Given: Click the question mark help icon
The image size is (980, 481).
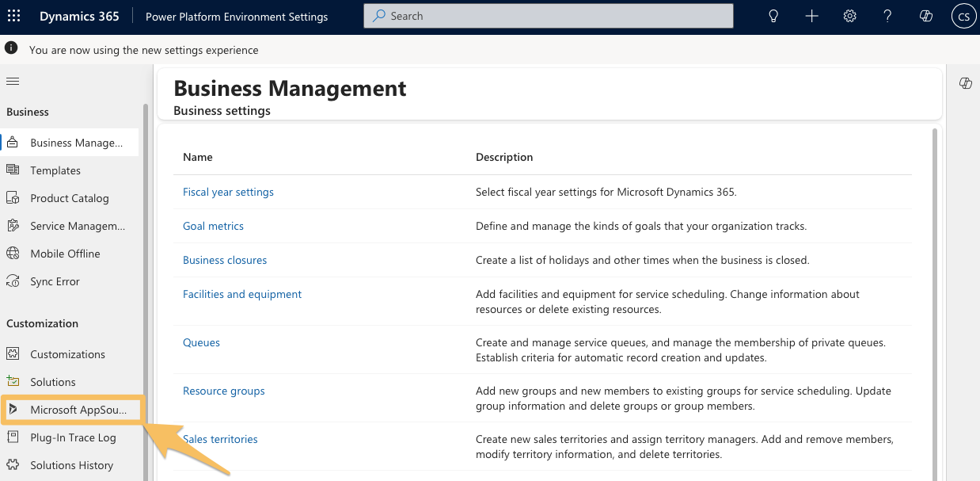Looking at the screenshot, I should (887, 17).
